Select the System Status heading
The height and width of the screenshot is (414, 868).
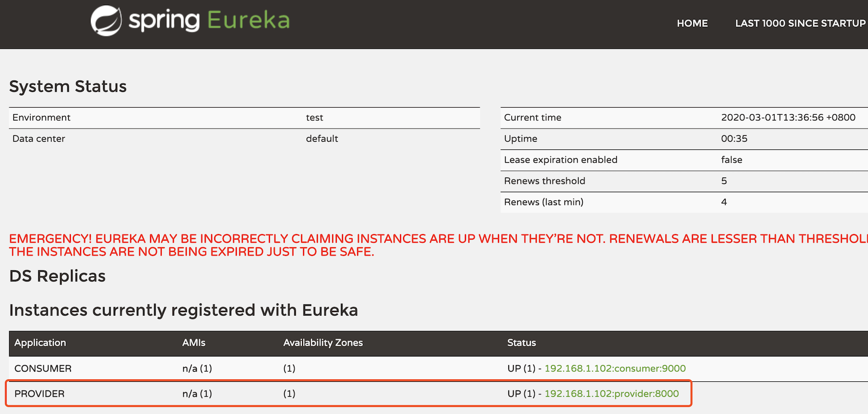point(68,87)
